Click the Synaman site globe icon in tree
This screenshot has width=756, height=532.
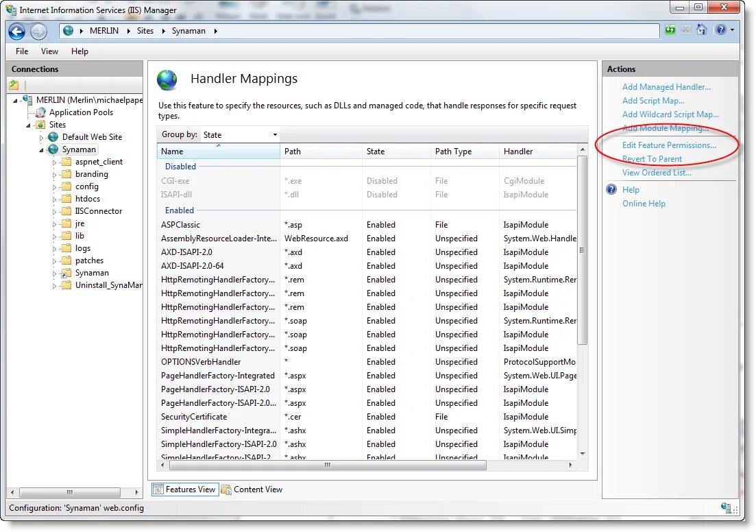pyautogui.click(x=53, y=149)
